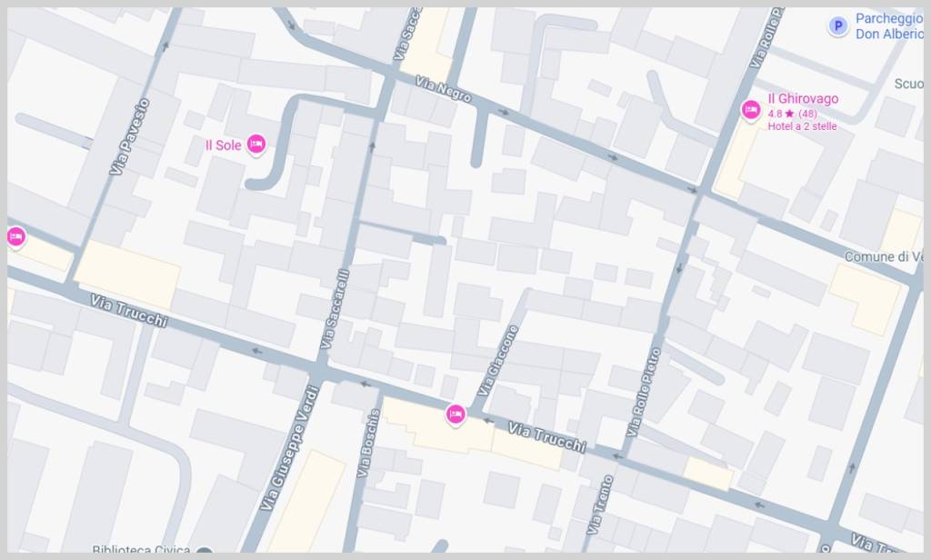Image resolution: width=931 pixels, height=560 pixels.
Task: Open the Parcheggio Don Alberic parking label
Action: (889, 26)
